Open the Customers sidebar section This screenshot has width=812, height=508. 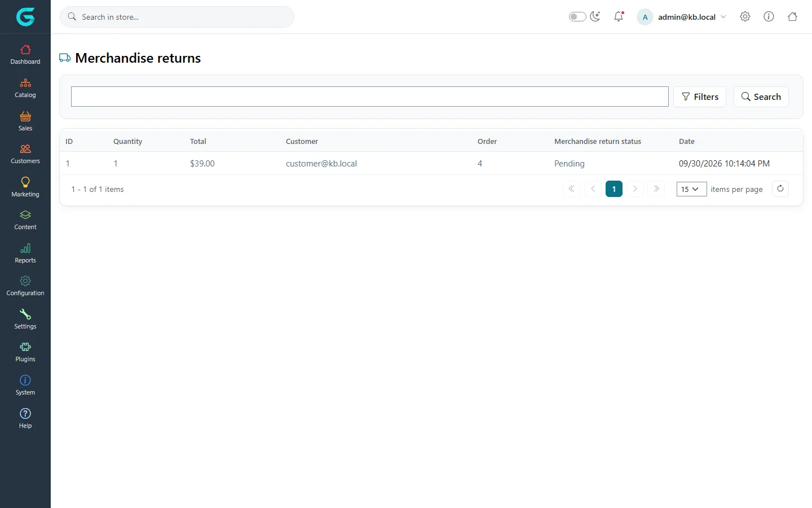[x=25, y=154]
